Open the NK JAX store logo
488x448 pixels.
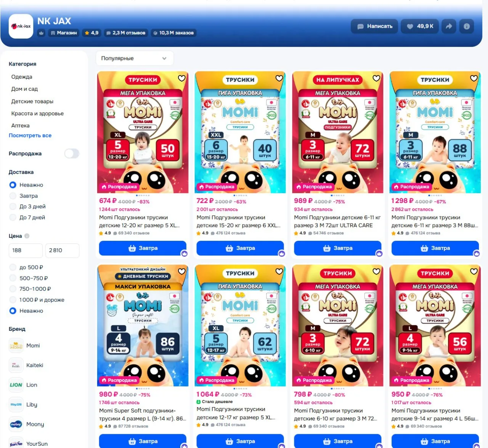pos(21,26)
